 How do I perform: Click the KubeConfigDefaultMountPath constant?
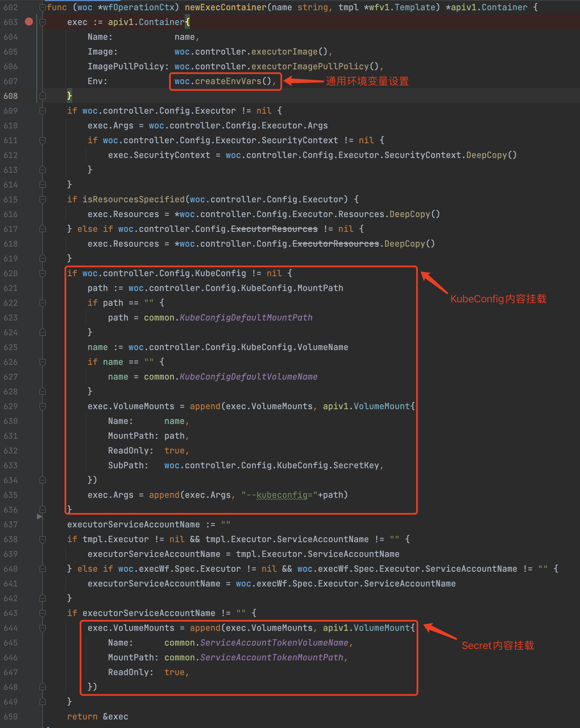pyautogui.click(x=246, y=318)
